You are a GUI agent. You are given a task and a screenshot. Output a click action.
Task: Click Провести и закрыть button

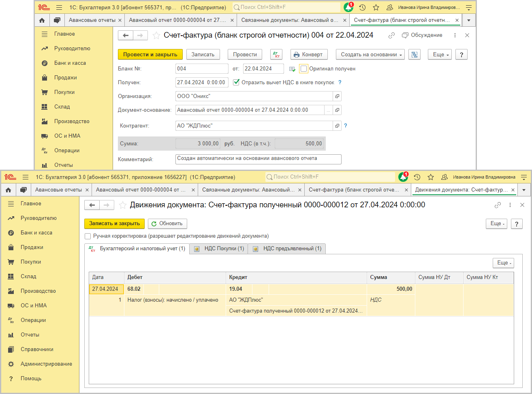[150, 55]
